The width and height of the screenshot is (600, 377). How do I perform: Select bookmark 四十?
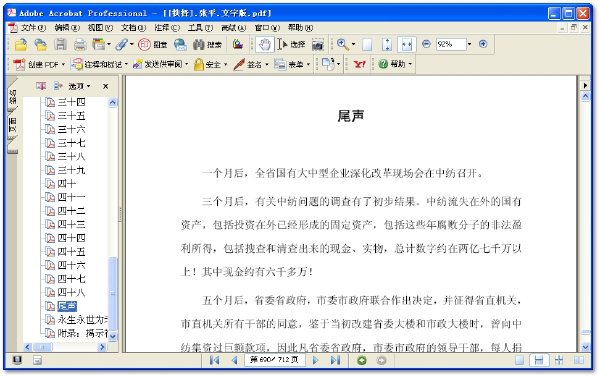point(67,184)
